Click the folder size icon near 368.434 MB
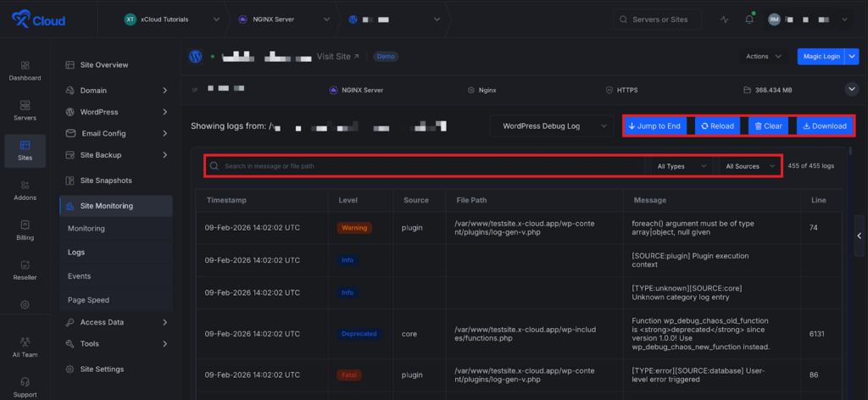868x400 pixels. pyautogui.click(x=748, y=90)
